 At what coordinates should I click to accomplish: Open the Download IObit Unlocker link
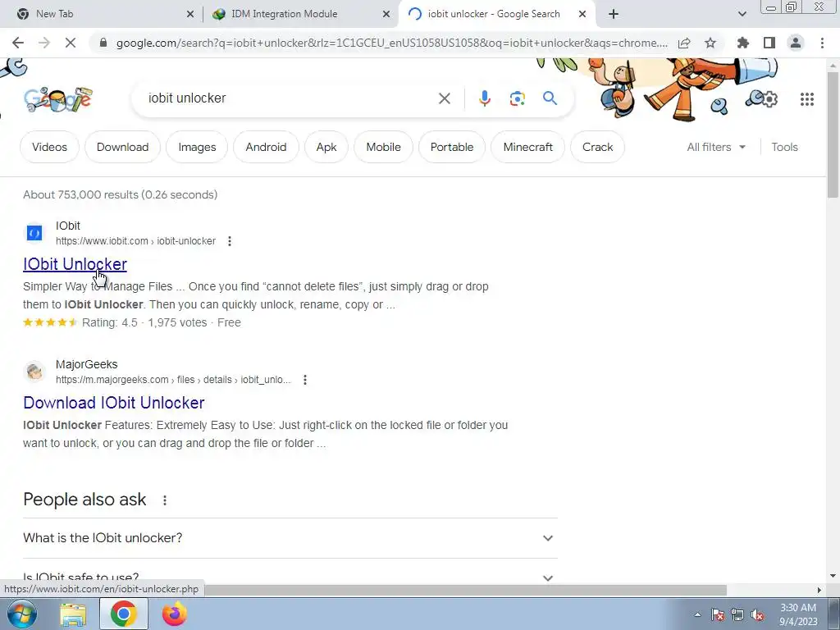coord(113,403)
